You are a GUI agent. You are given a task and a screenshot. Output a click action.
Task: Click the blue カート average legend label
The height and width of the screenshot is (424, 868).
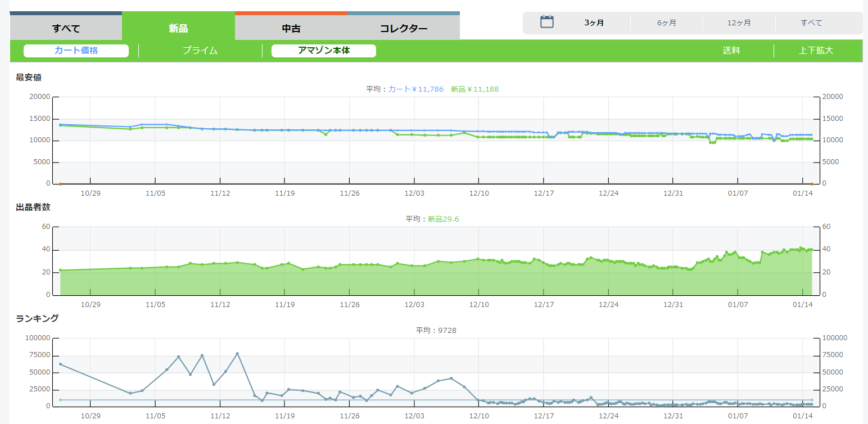pyautogui.click(x=416, y=89)
